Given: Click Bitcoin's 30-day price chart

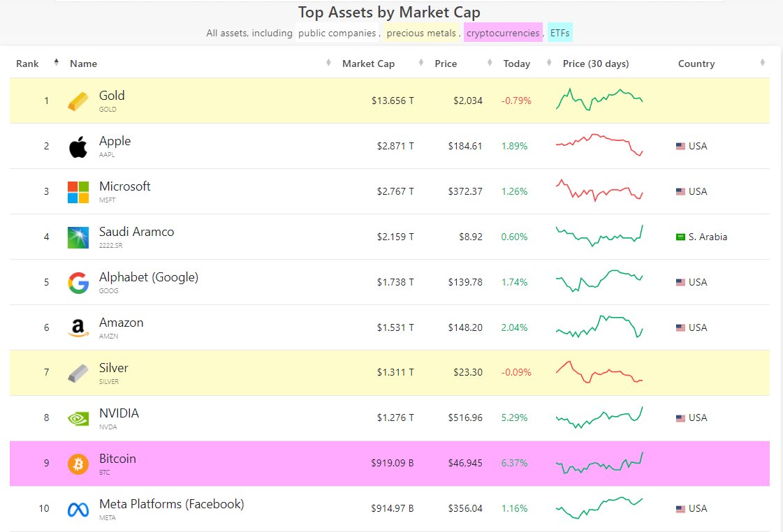Looking at the screenshot, I should point(599,463).
